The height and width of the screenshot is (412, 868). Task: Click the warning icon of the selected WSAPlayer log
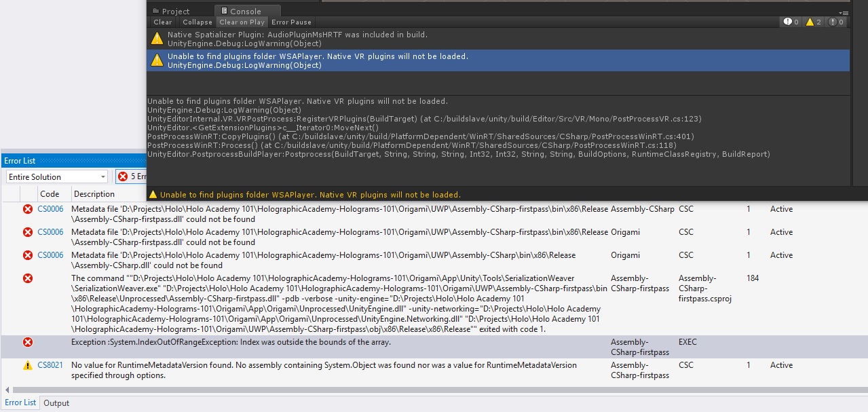(x=157, y=60)
